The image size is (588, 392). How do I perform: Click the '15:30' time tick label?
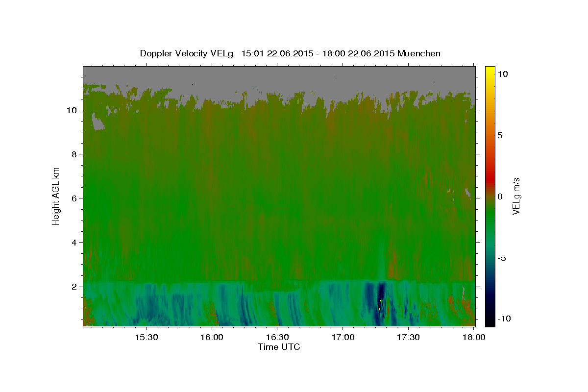[x=147, y=337]
